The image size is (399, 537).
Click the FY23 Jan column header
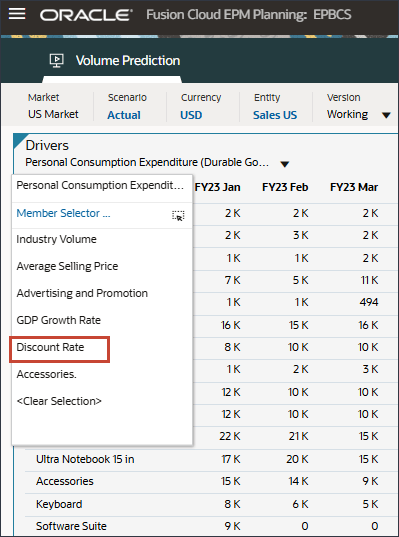coord(217,187)
